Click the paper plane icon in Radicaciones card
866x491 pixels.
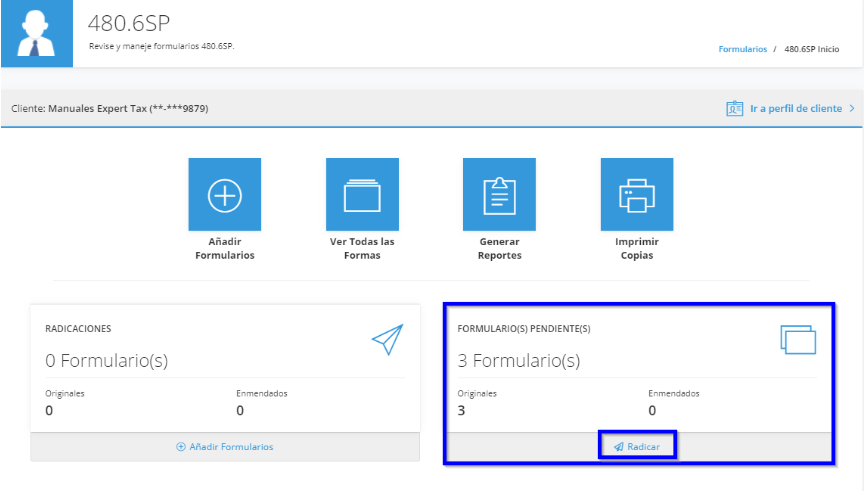pos(388,339)
